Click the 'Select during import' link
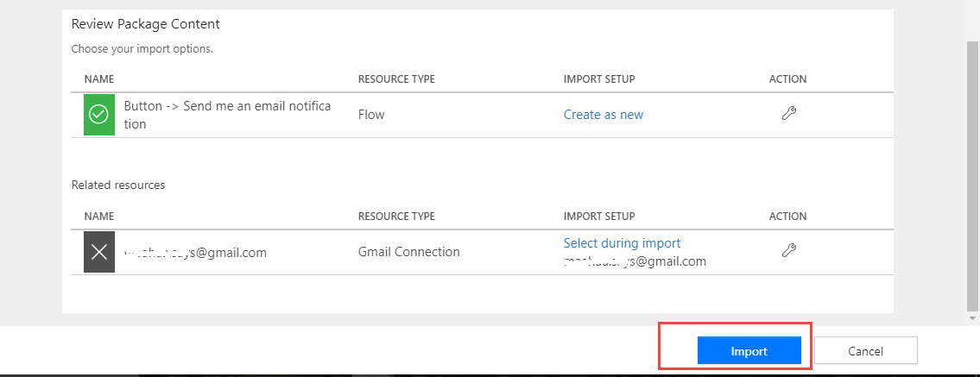Viewport: 980px width, 377px height. 622,243
